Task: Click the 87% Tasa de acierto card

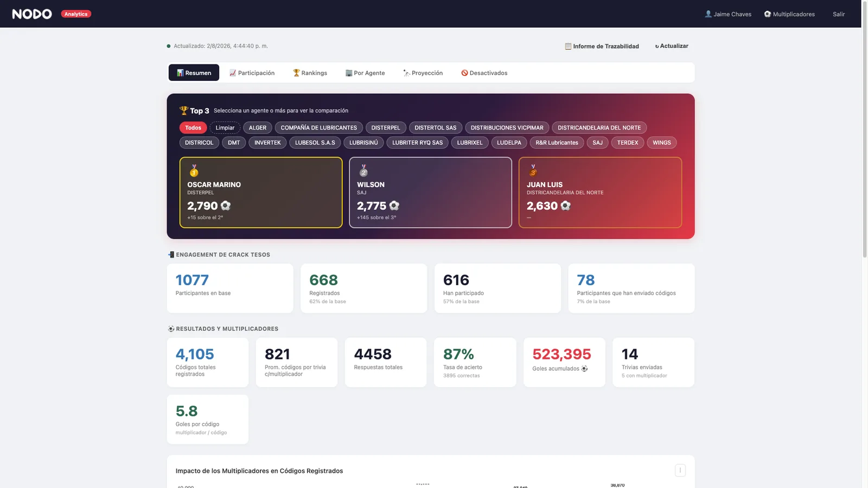Action: point(475,363)
